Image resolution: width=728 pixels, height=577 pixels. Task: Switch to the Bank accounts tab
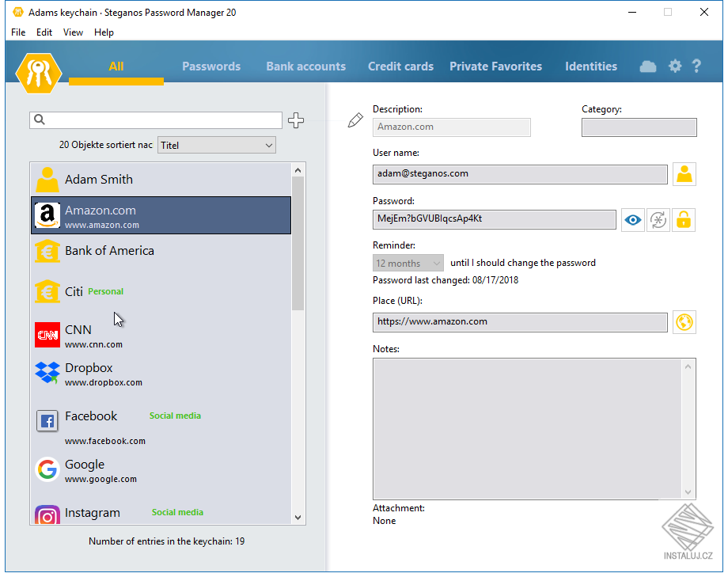[x=305, y=66]
